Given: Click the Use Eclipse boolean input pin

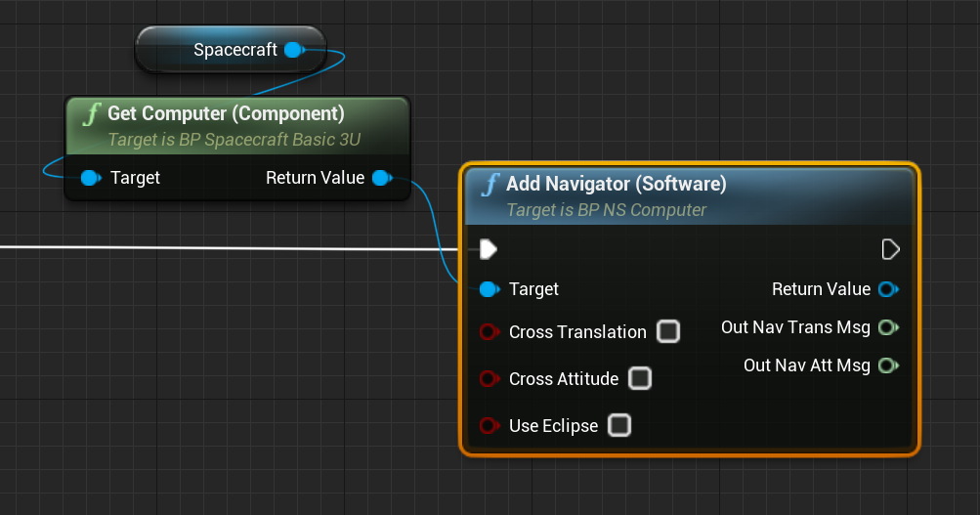Looking at the screenshot, I should (489, 426).
